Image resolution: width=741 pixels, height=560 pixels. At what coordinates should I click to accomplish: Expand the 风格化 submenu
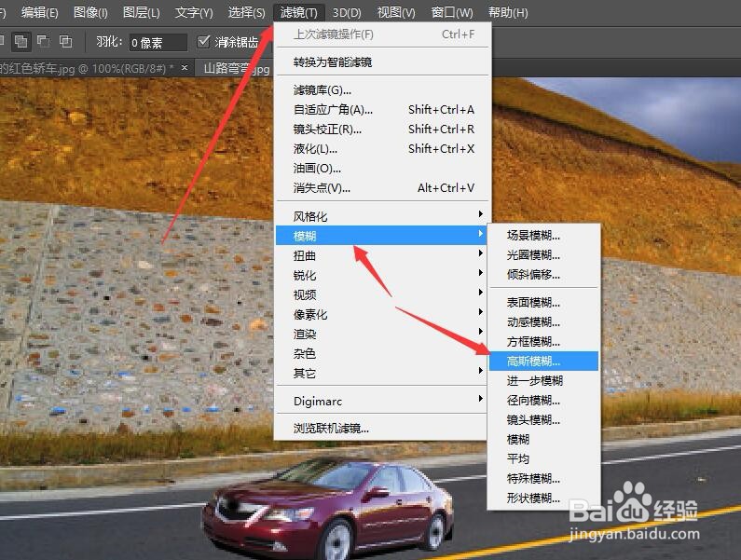coord(382,216)
